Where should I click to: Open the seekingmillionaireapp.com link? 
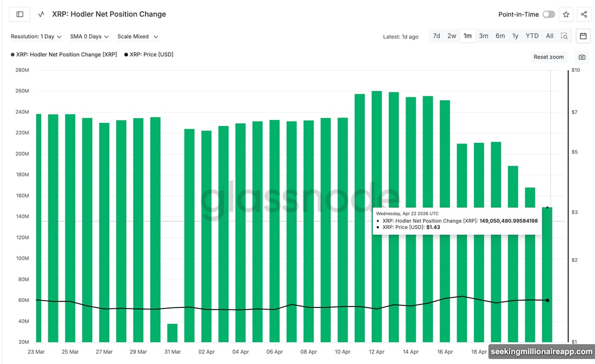click(539, 352)
